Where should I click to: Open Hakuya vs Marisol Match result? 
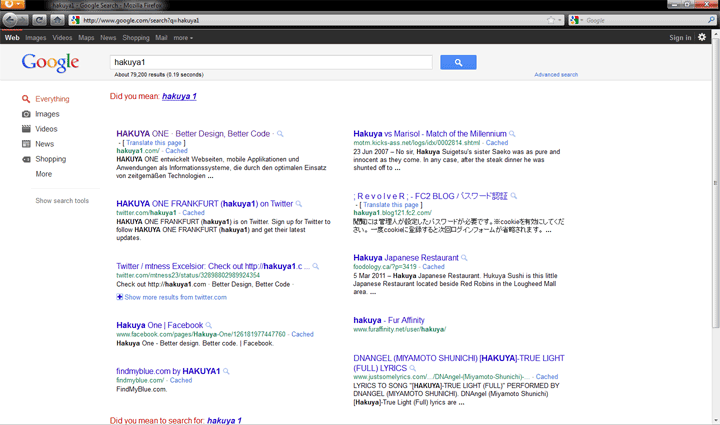click(430, 134)
